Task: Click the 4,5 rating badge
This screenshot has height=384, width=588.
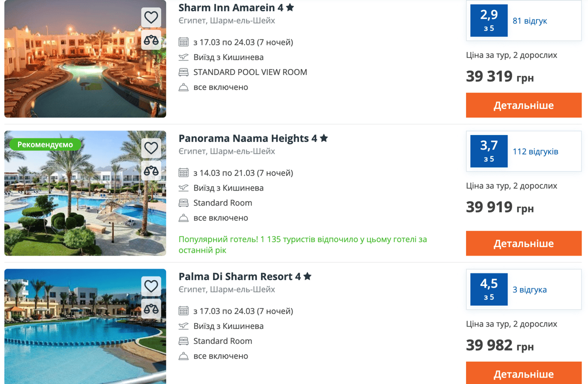Action: (x=488, y=289)
